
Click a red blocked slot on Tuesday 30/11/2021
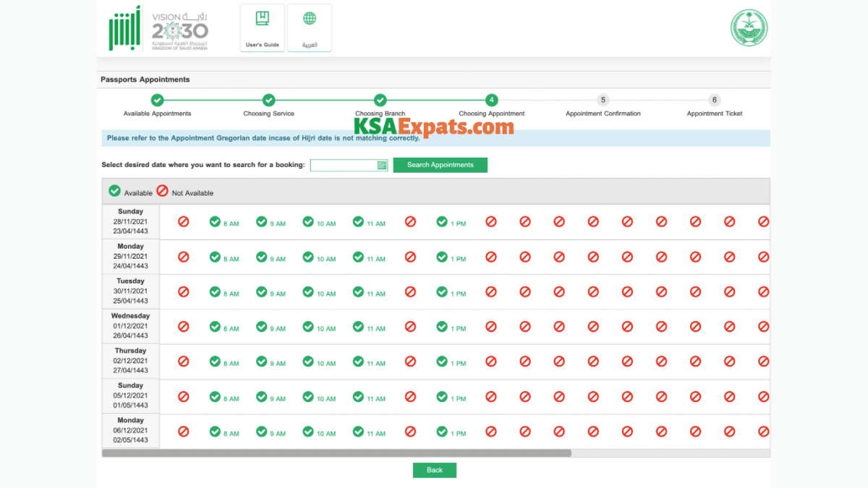coord(183,292)
